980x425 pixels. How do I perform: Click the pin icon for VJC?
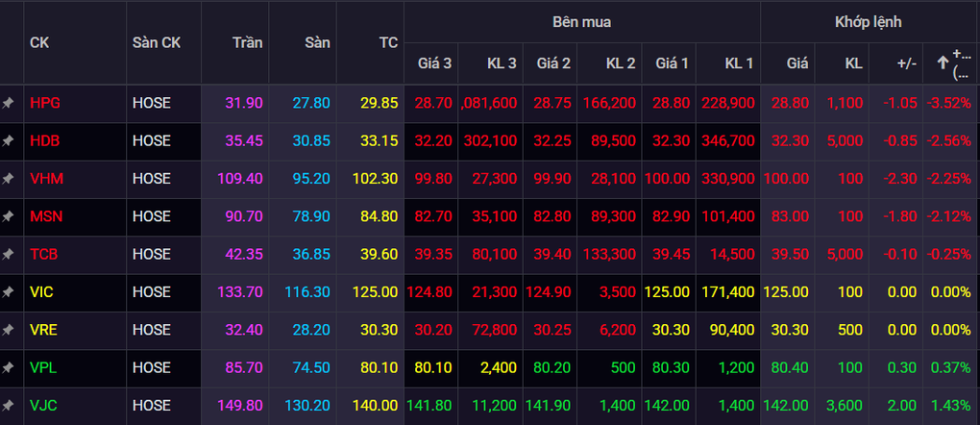coord(8,406)
